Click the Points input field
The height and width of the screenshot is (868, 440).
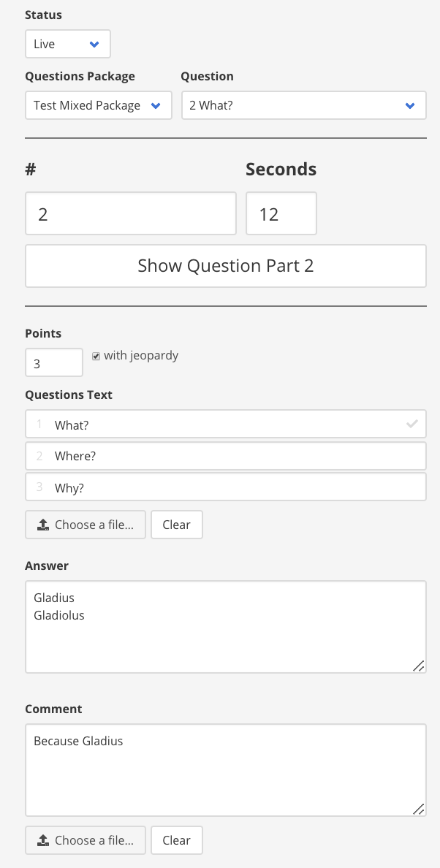(x=53, y=362)
